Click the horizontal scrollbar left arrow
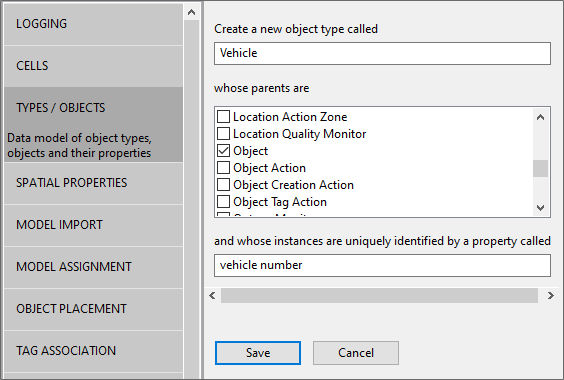The image size is (564, 380). (212, 295)
